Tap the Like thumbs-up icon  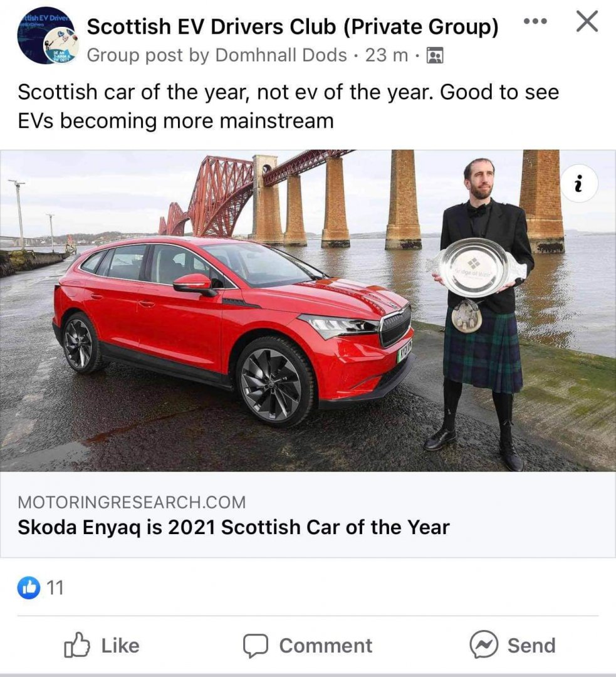(77, 645)
